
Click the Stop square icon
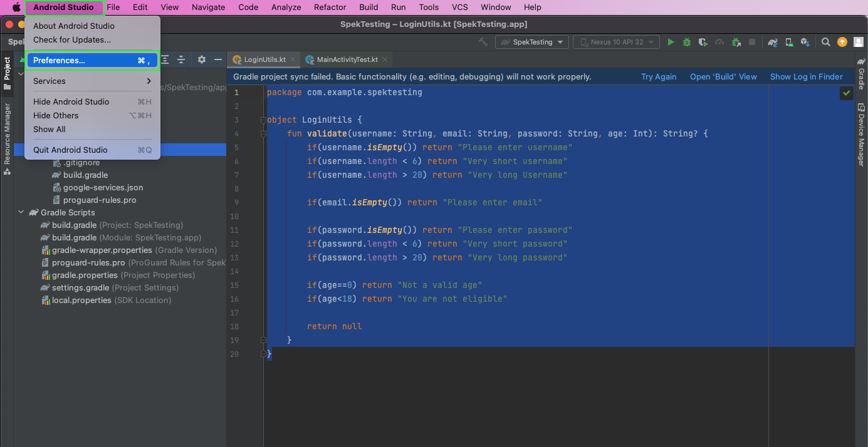coord(752,42)
